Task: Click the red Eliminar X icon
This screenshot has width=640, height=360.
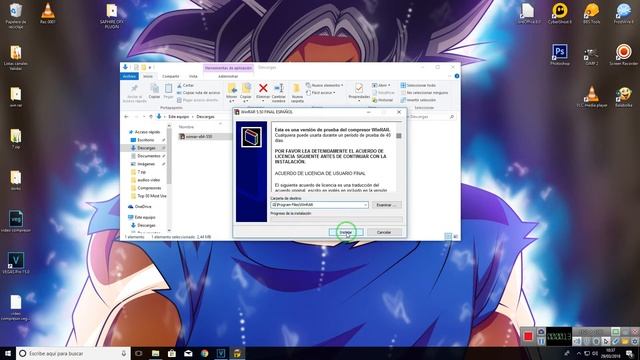Action: (263, 88)
